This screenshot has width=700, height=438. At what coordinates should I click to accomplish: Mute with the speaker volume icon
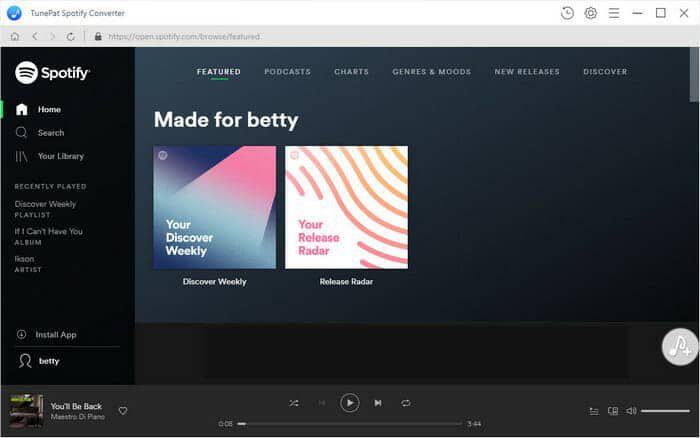(x=631, y=411)
